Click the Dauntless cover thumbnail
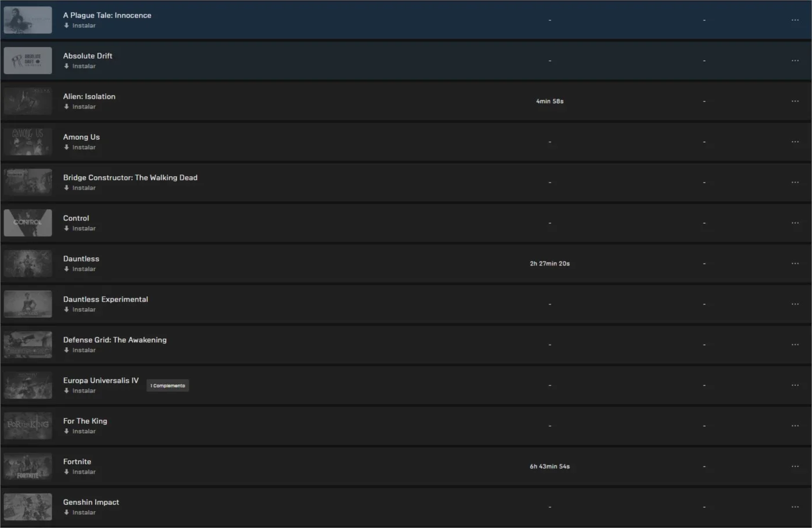 click(x=28, y=264)
